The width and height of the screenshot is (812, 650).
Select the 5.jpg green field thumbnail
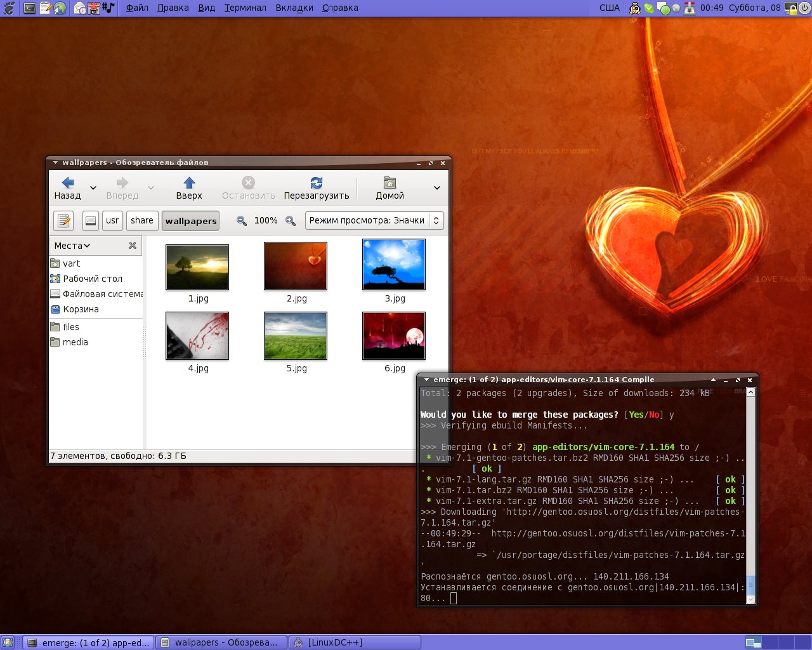click(296, 336)
